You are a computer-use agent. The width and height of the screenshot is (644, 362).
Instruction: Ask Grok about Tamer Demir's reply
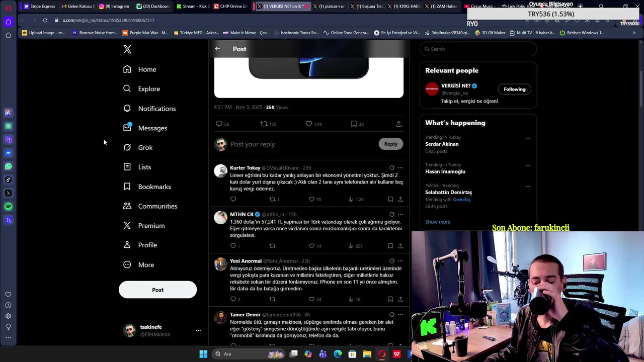click(x=392, y=315)
